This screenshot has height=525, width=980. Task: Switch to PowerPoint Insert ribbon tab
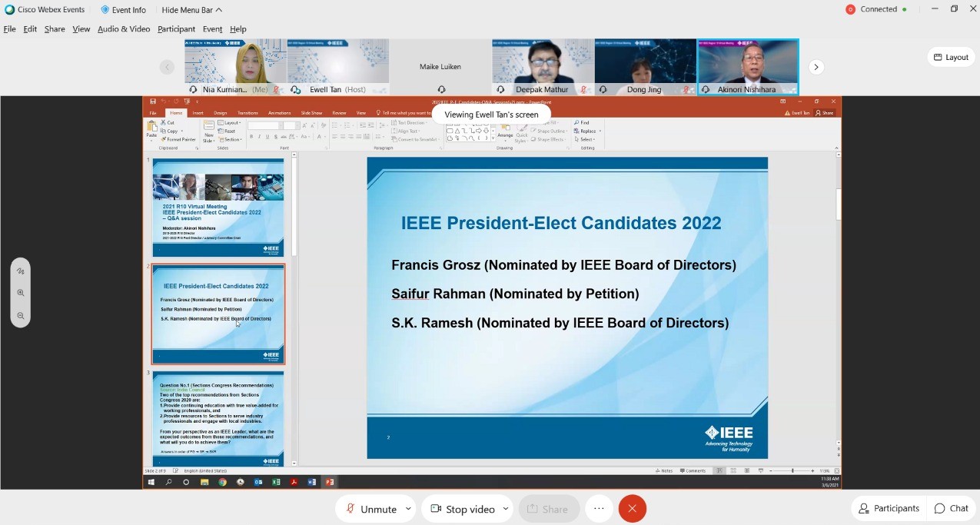pos(198,113)
